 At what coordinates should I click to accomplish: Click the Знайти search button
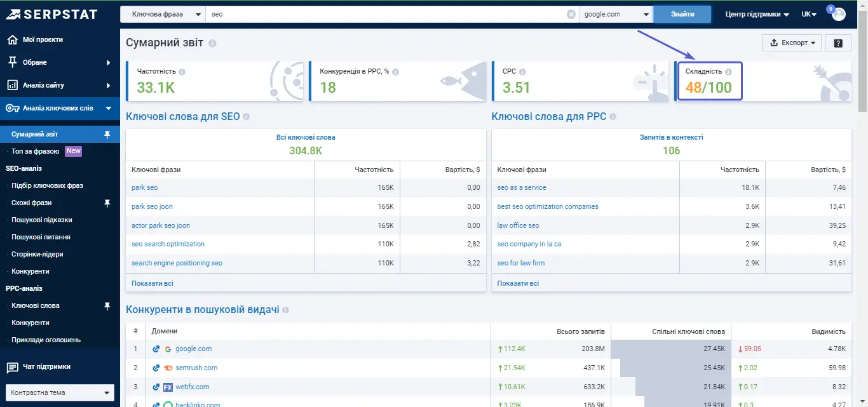coord(682,14)
